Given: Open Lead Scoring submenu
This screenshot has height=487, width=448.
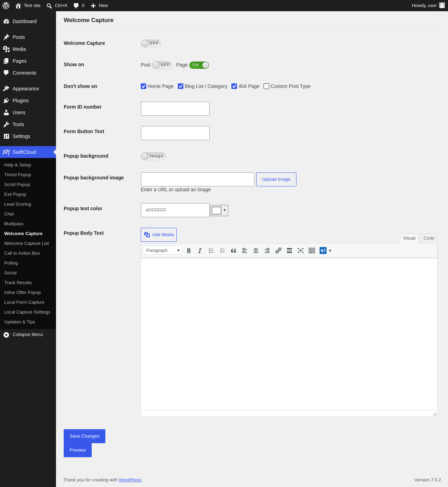Looking at the screenshot, I should [28, 204].
